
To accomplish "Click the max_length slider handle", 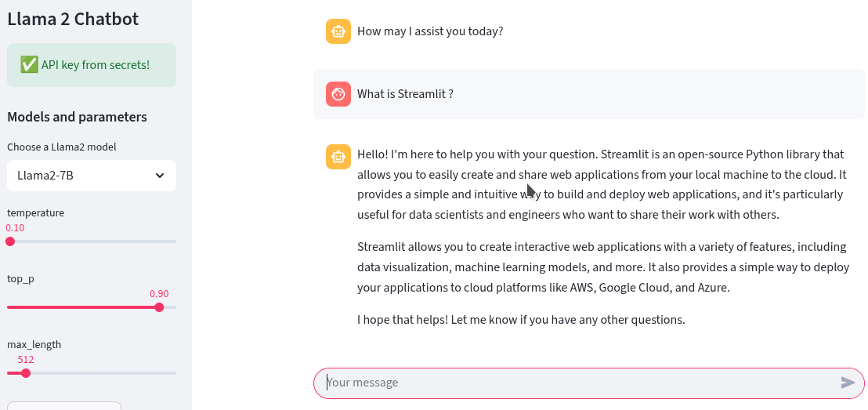I will point(26,373).
